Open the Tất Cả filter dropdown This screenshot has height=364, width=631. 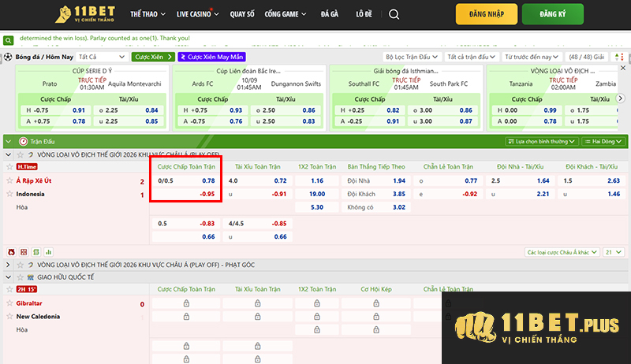click(101, 57)
